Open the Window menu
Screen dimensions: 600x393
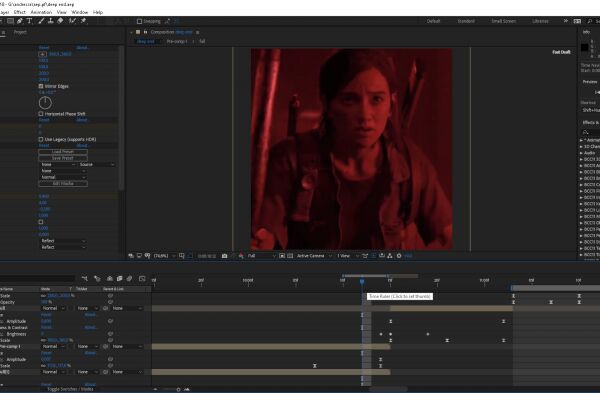coord(80,12)
